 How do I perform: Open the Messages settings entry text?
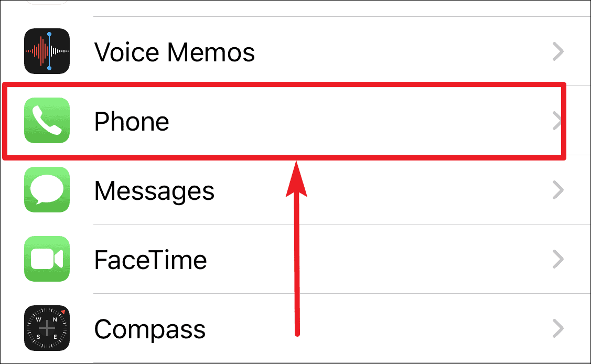point(154,191)
